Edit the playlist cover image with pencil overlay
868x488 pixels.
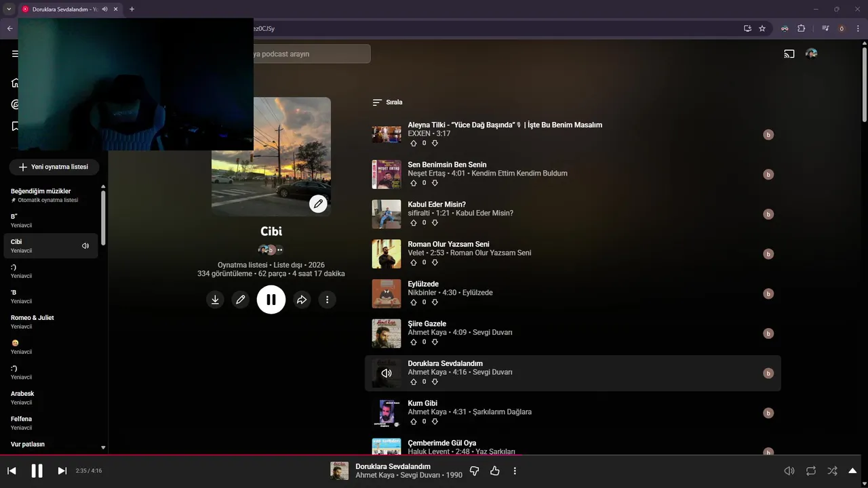pyautogui.click(x=318, y=203)
